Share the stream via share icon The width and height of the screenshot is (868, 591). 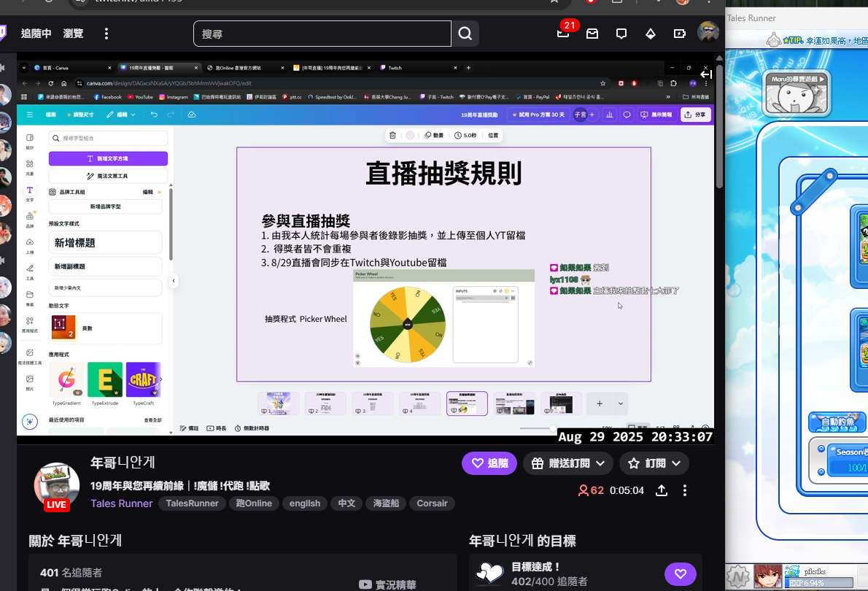[662, 490]
